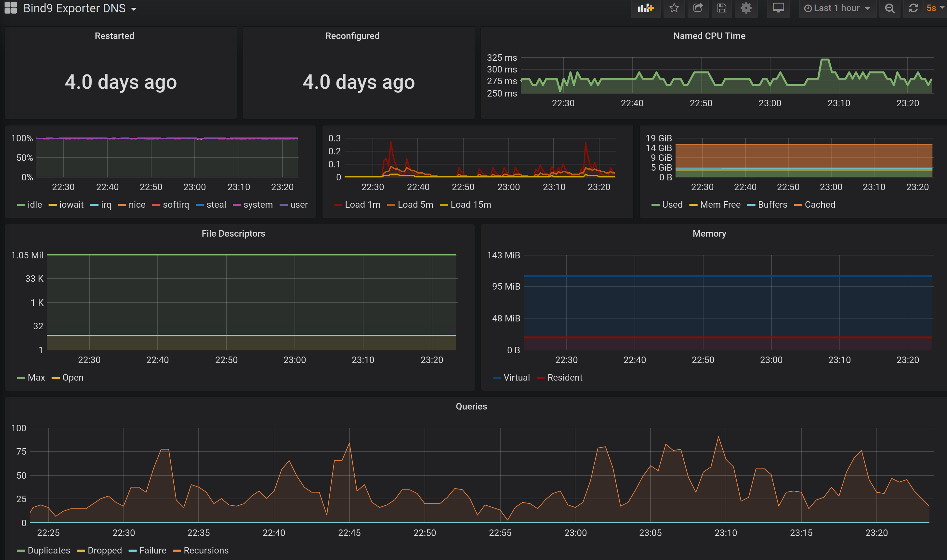This screenshot has height=560, width=947.
Task: Toggle Virtual series in Memory legend
Action: pos(516,377)
